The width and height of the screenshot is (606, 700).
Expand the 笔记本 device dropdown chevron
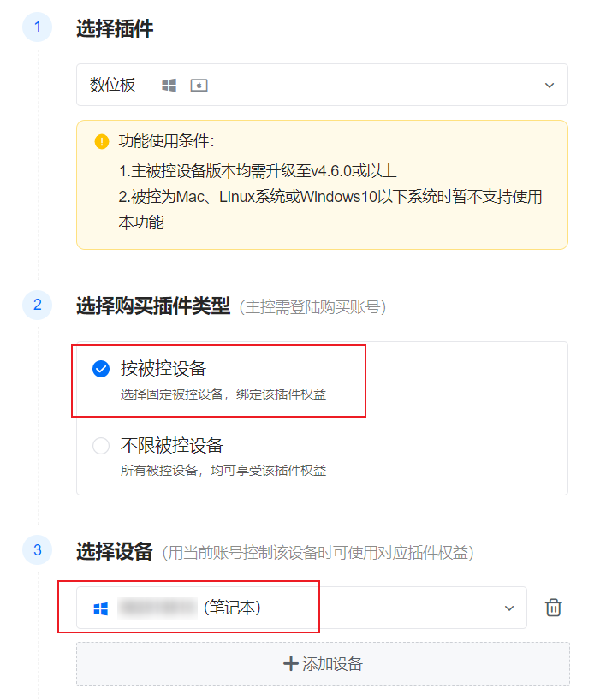(509, 608)
